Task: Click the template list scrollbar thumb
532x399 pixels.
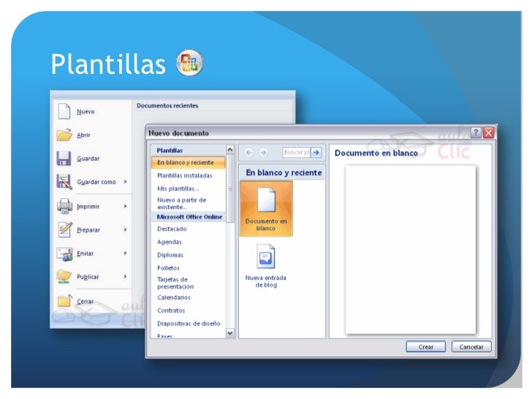Action: point(230,189)
